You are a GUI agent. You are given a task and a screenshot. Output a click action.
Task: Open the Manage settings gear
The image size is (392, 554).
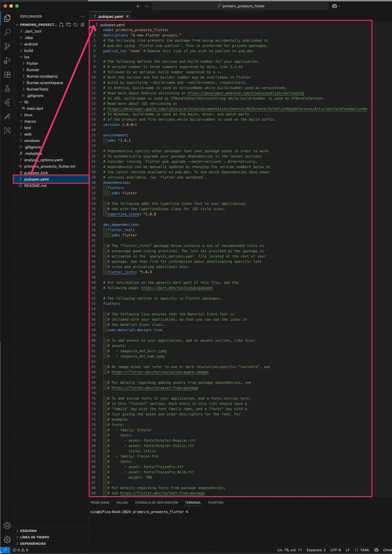pos(7,539)
